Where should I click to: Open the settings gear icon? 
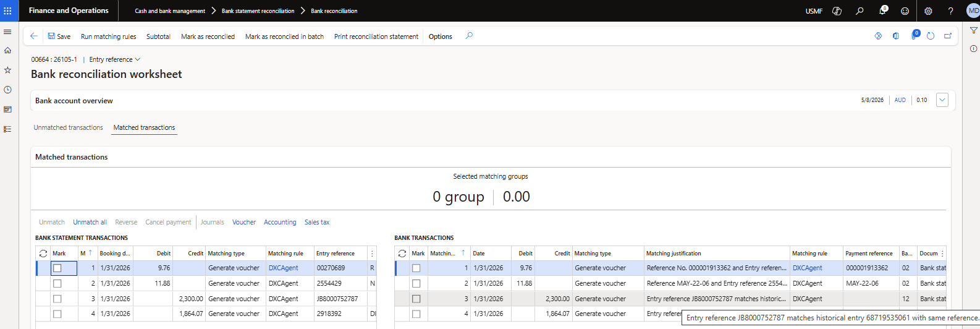(928, 11)
